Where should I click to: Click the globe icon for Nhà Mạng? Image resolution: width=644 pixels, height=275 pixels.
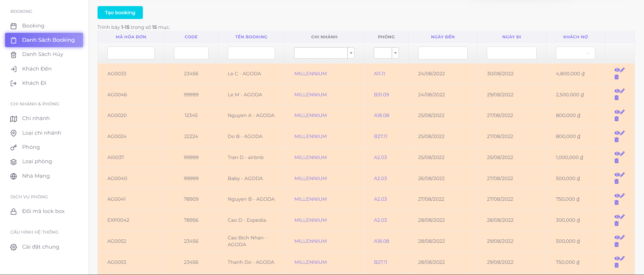pos(14,176)
